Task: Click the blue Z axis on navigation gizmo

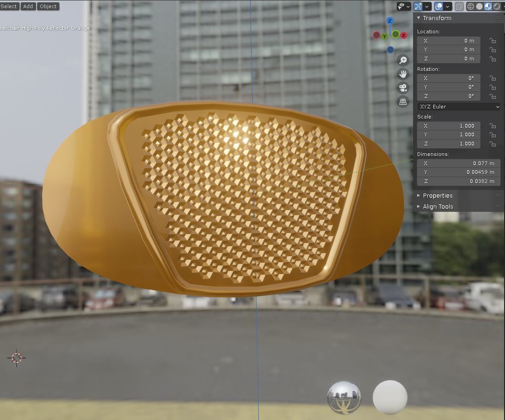Action: click(x=390, y=21)
